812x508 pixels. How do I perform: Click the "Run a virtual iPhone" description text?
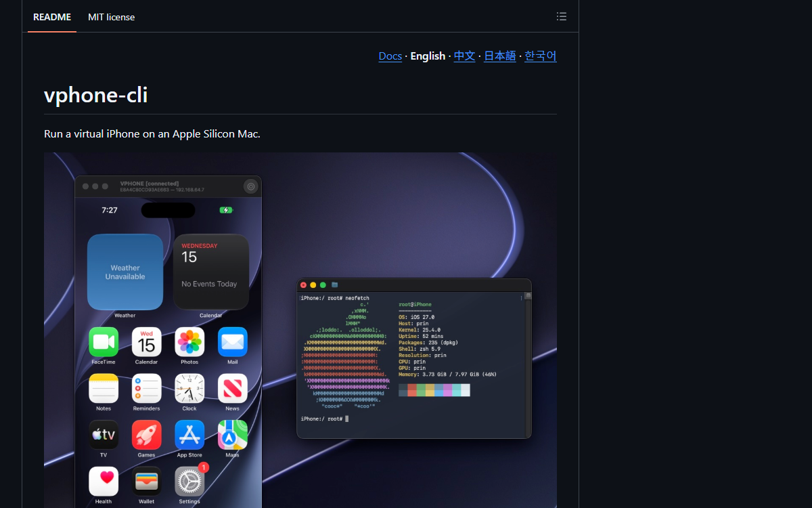152,134
